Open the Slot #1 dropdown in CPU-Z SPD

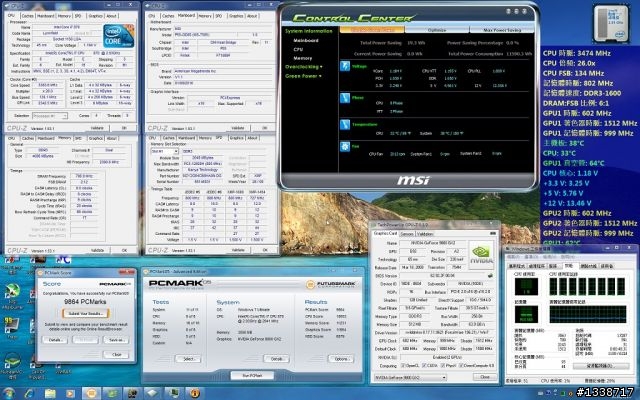(164, 151)
